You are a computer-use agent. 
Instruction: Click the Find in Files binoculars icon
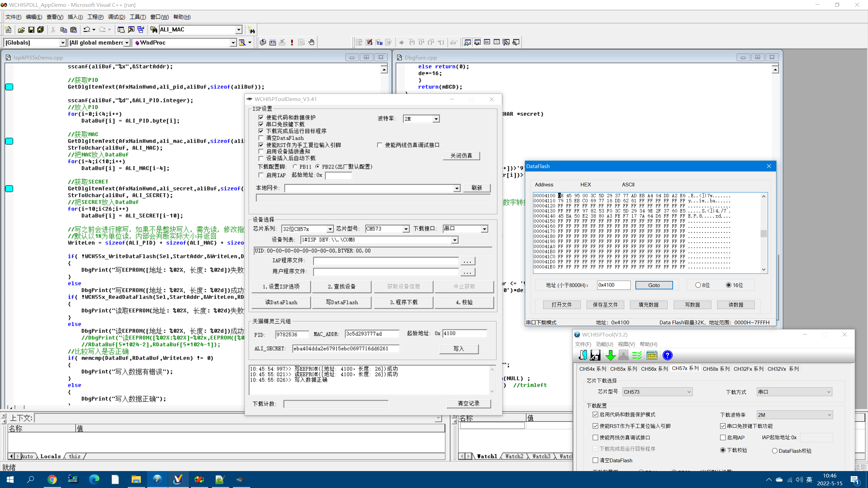point(154,30)
